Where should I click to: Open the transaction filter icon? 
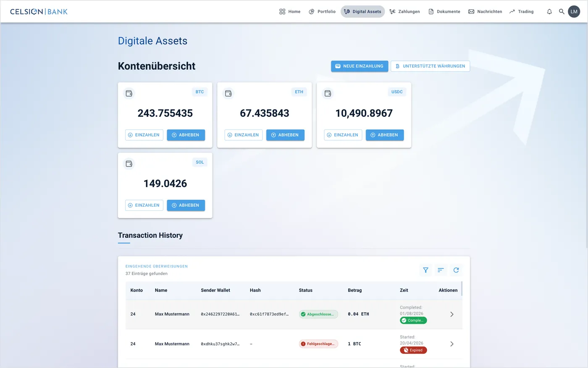[x=425, y=270]
